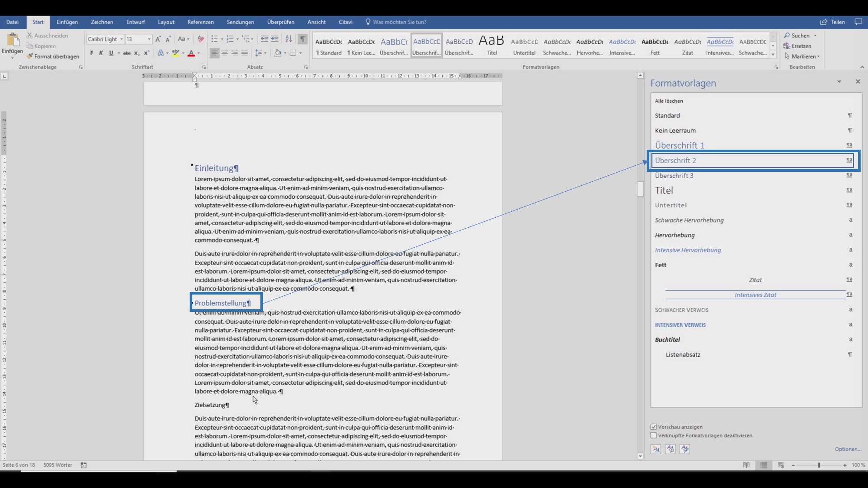Switch to the Überprüfen tab

tap(281, 22)
